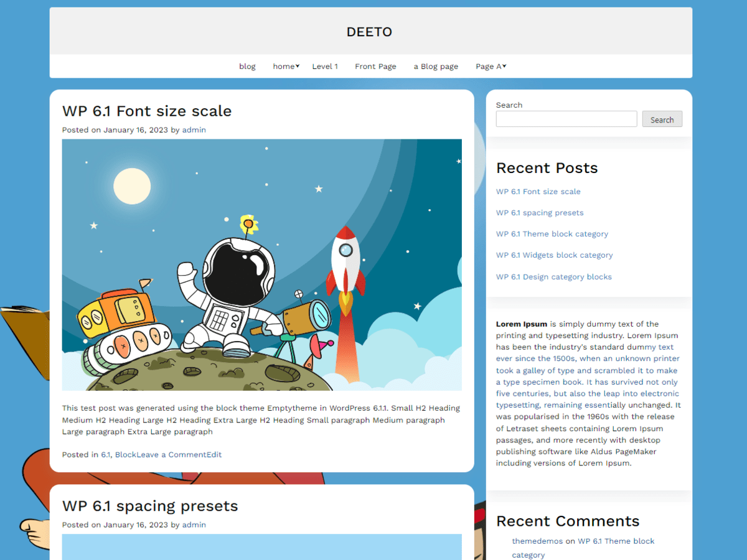This screenshot has height=560, width=747.
Task: Open the Front Page menu item
Action: point(375,67)
